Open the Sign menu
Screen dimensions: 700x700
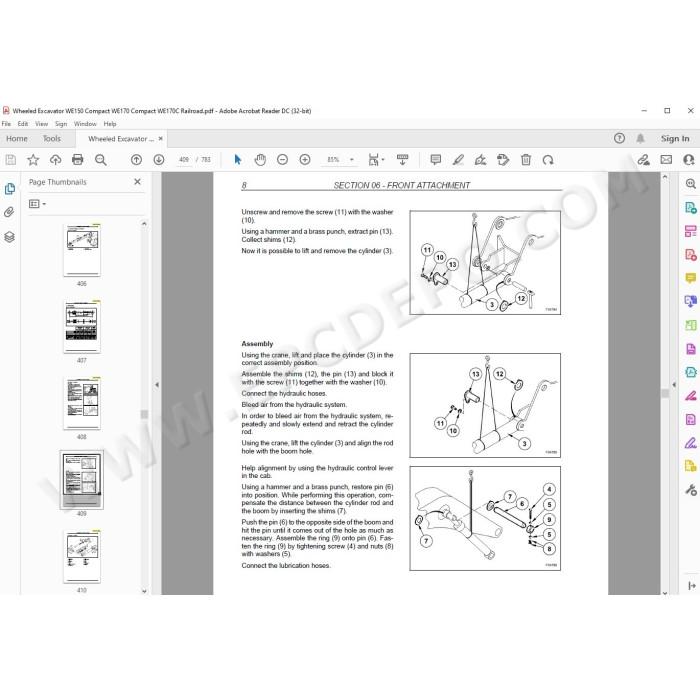pyautogui.click(x=61, y=124)
